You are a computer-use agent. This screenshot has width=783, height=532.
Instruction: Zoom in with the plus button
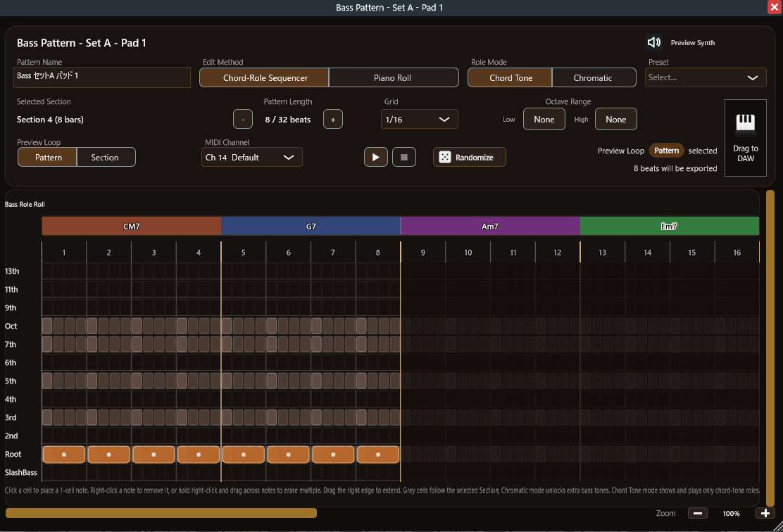click(765, 513)
